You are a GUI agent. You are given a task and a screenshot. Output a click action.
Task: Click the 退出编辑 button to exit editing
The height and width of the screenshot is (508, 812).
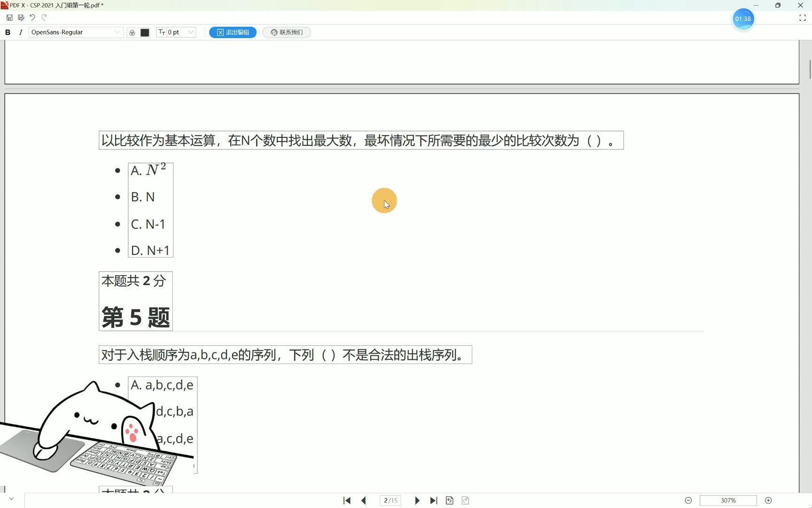pyautogui.click(x=233, y=32)
